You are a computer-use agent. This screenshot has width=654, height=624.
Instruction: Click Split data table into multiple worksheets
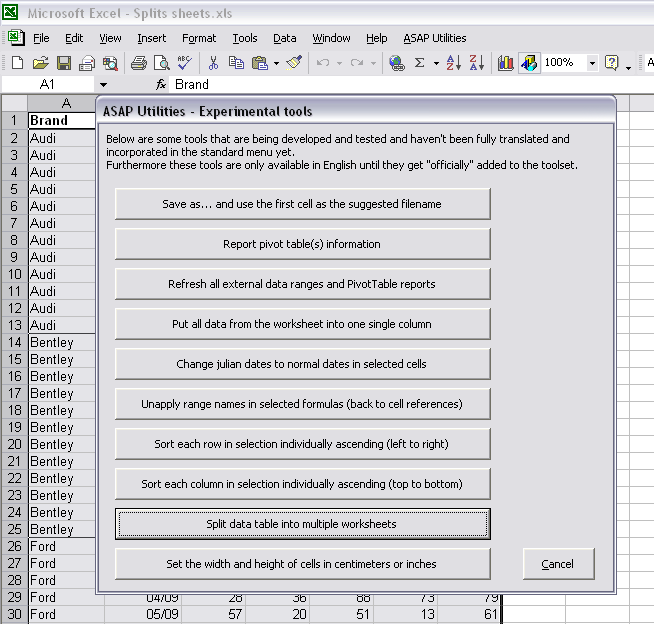(303, 524)
